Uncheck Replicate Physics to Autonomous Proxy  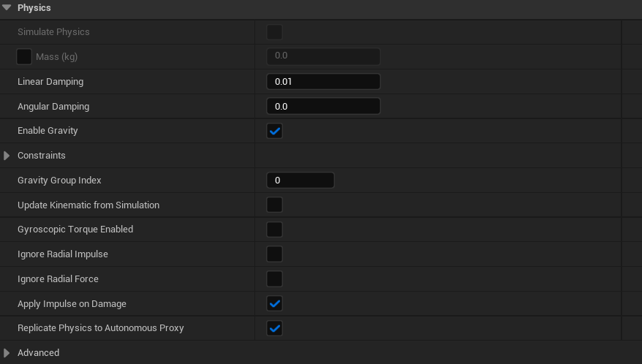[x=275, y=328]
